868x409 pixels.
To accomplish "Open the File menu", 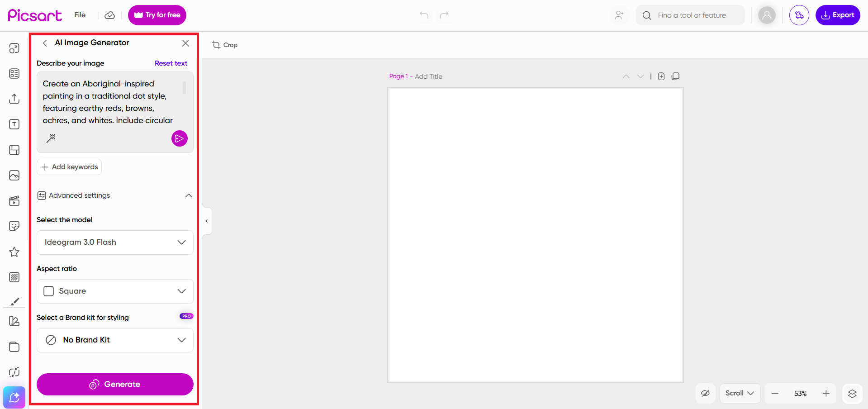I will pos(80,15).
